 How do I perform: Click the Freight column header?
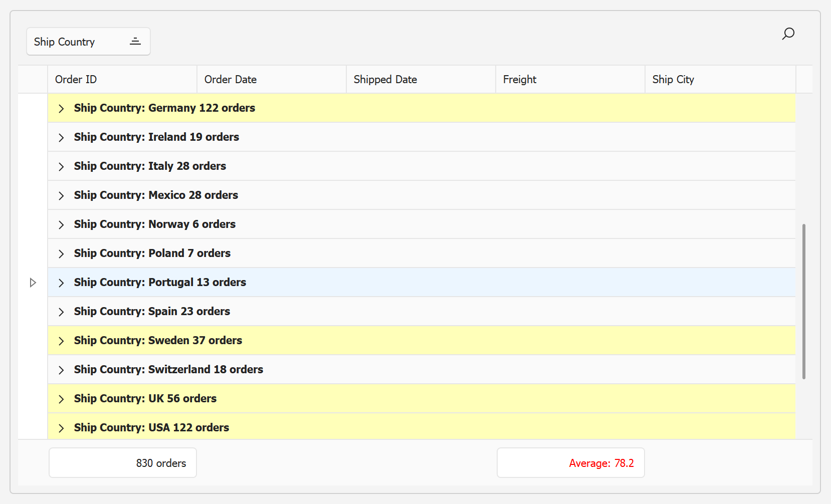click(x=570, y=80)
